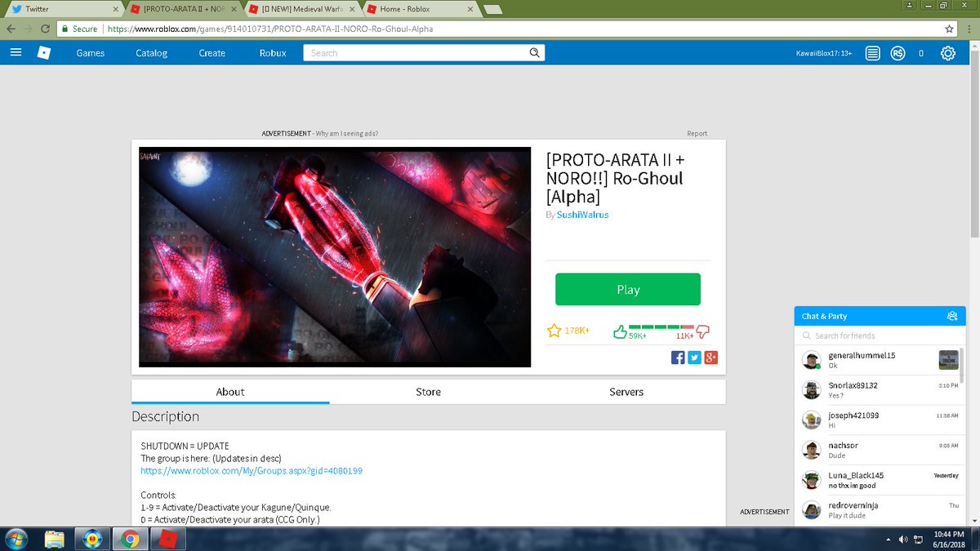Click the browser back arrow

(9, 29)
